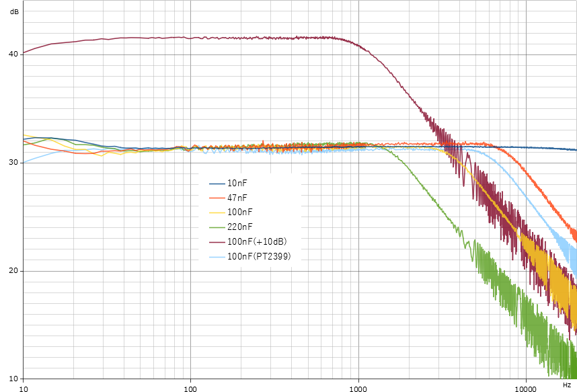Click the Hz axis unit label

pyautogui.click(x=567, y=385)
